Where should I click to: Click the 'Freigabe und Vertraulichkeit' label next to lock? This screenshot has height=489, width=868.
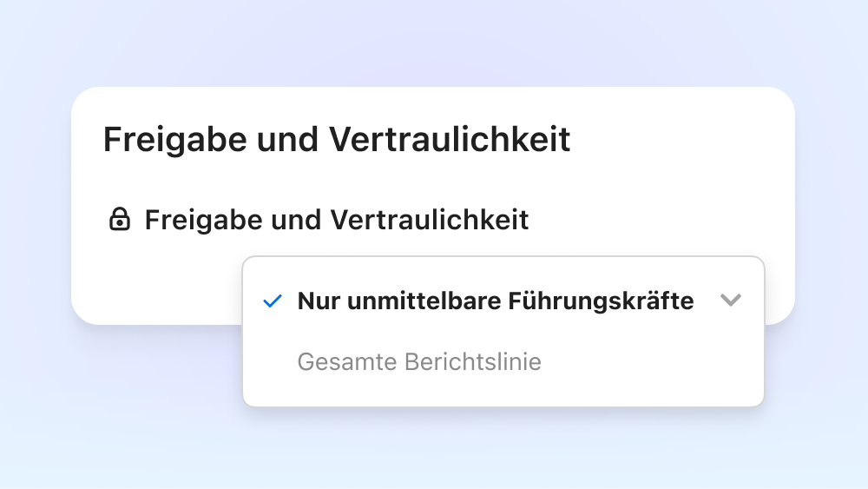click(337, 220)
